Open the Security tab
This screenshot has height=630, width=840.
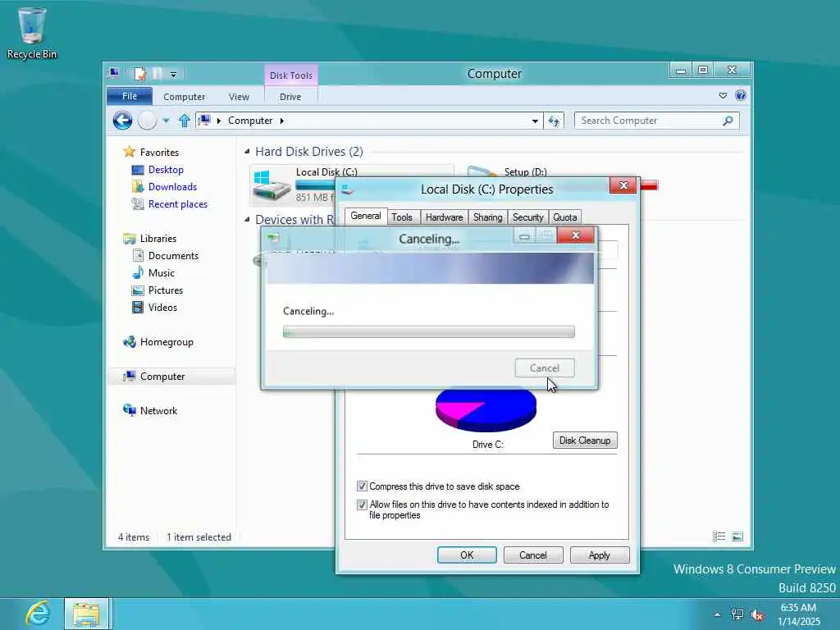tap(527, 217)
